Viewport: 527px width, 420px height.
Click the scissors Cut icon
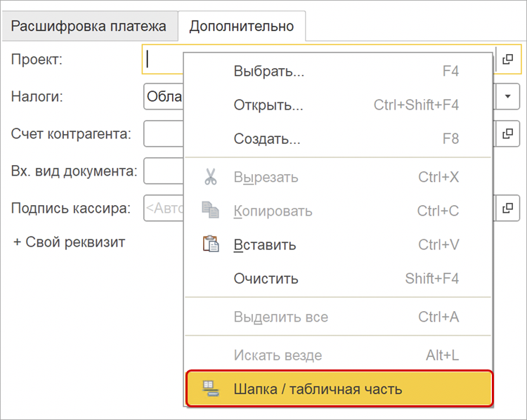211,177
